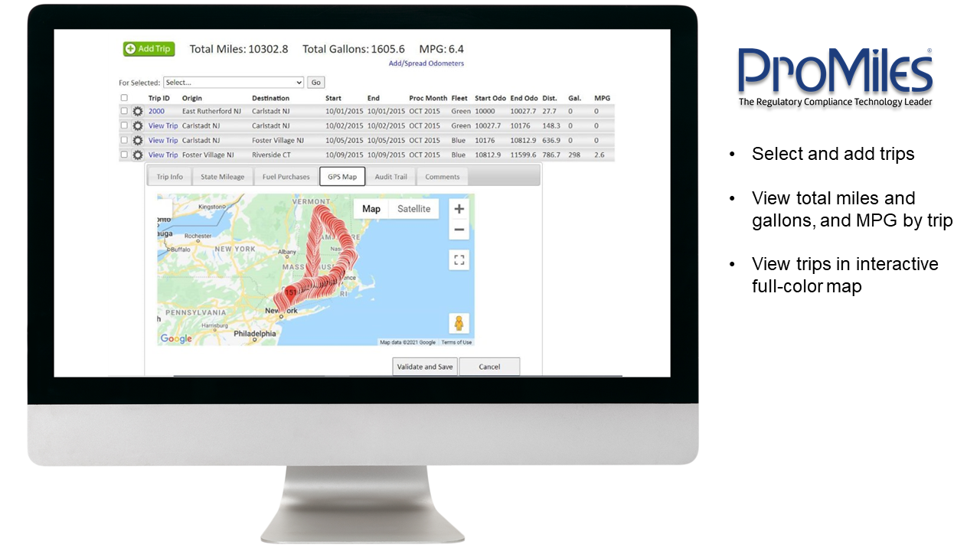Screen dimensions: 980x551
Task: Click the Go button
Action: pyautogui.click(x=316, y=83)
